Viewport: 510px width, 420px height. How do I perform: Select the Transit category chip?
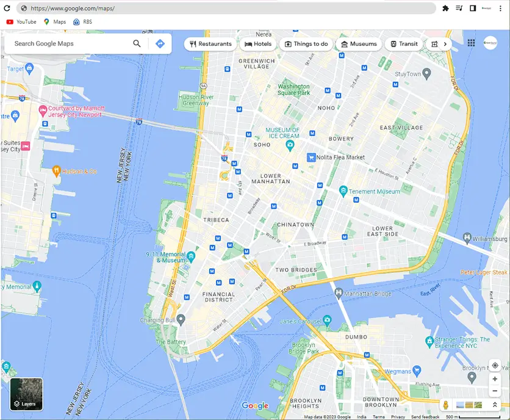404,44
